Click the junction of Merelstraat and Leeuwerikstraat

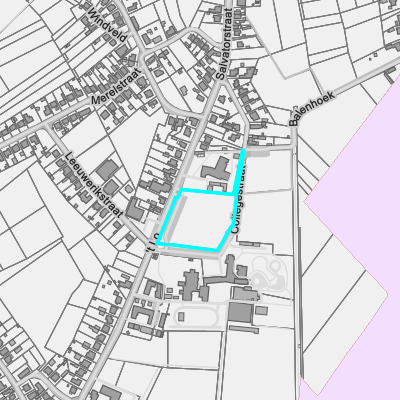pos(49,125)
